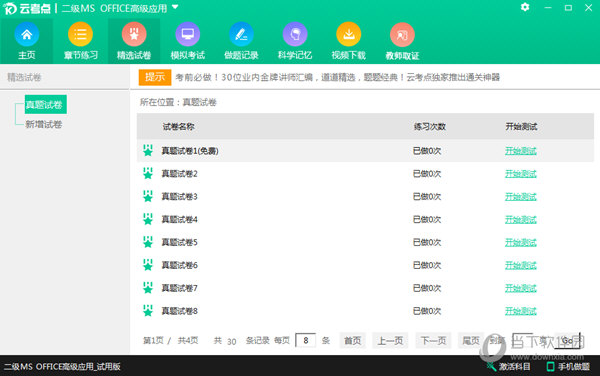Click 二级MS OFFICE高级应用_试用版 status text
This screenshot has height=376, width=600.
click(62, 366)
